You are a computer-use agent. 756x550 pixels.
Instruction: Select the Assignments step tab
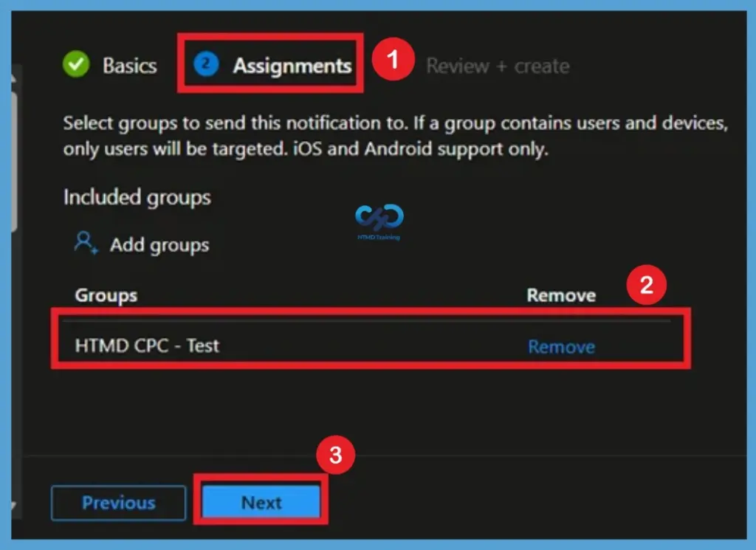292,66
